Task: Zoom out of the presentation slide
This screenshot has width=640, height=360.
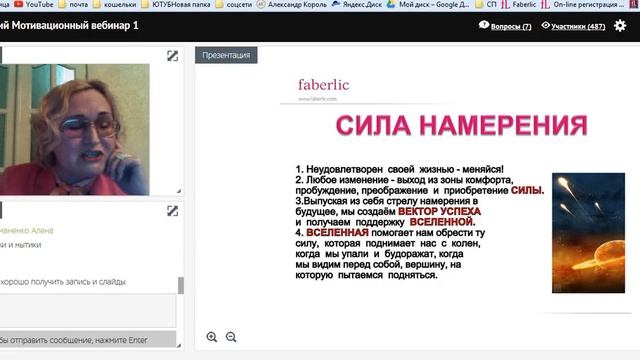Action: tap(231, 337)
